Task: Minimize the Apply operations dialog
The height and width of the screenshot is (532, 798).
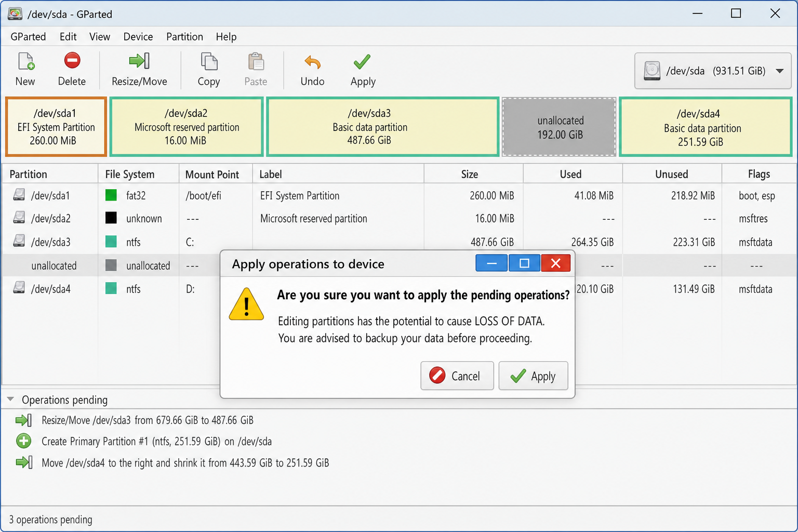Action: [491, 263]
